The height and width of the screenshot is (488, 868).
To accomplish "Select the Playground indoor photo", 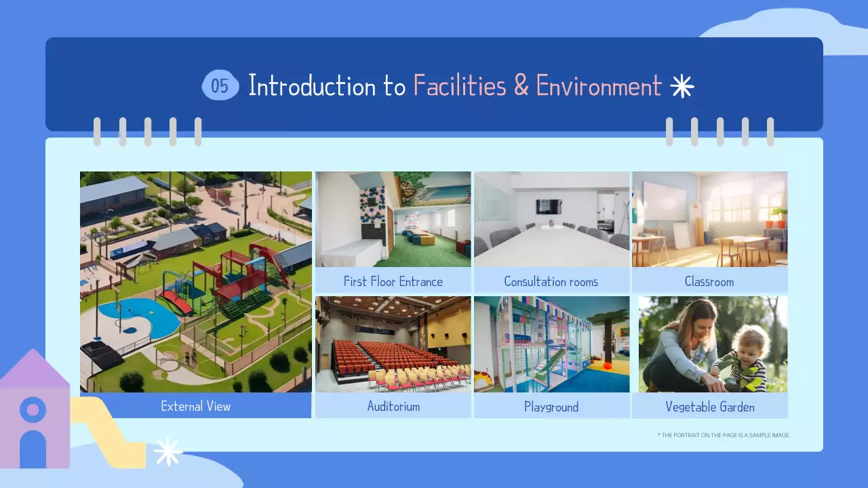I will coord(551,344).
